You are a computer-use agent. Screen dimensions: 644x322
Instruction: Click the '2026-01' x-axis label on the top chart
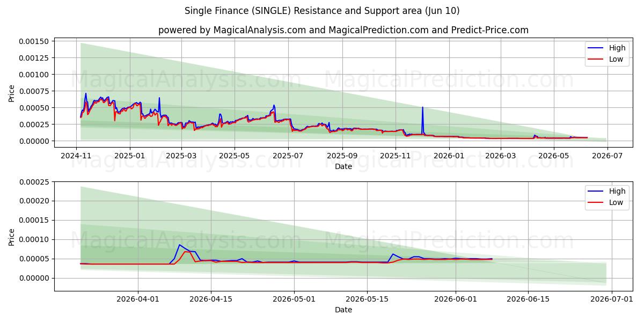point(449,156)
